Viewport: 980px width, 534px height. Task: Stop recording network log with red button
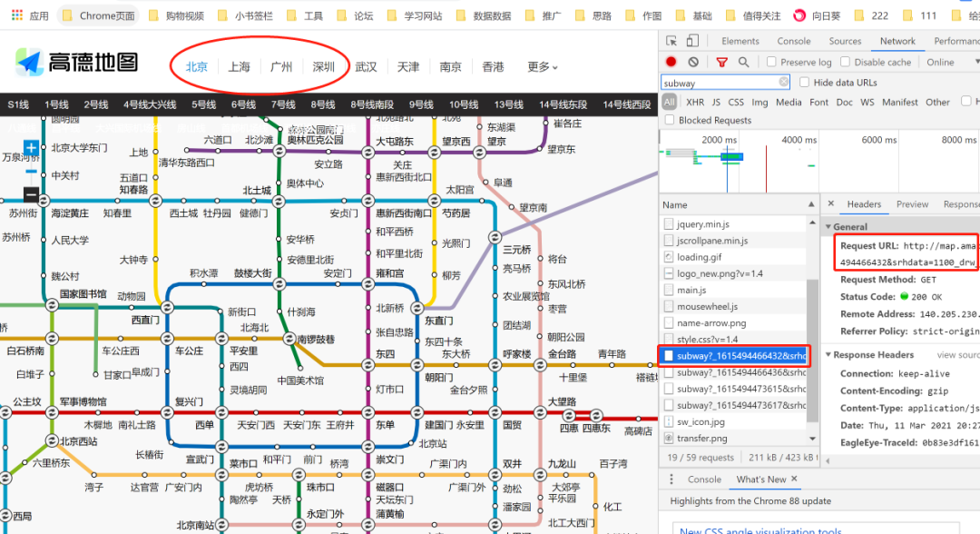[671, 62]
